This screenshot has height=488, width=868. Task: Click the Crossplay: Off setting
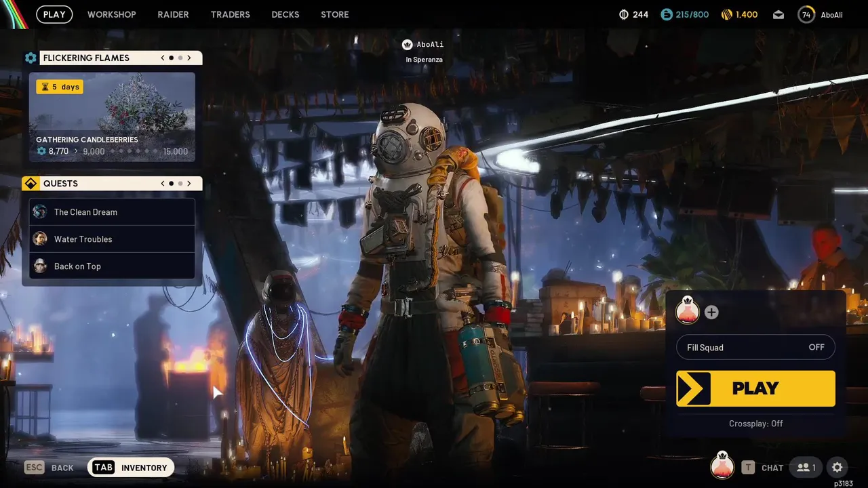tap(755, 424)
